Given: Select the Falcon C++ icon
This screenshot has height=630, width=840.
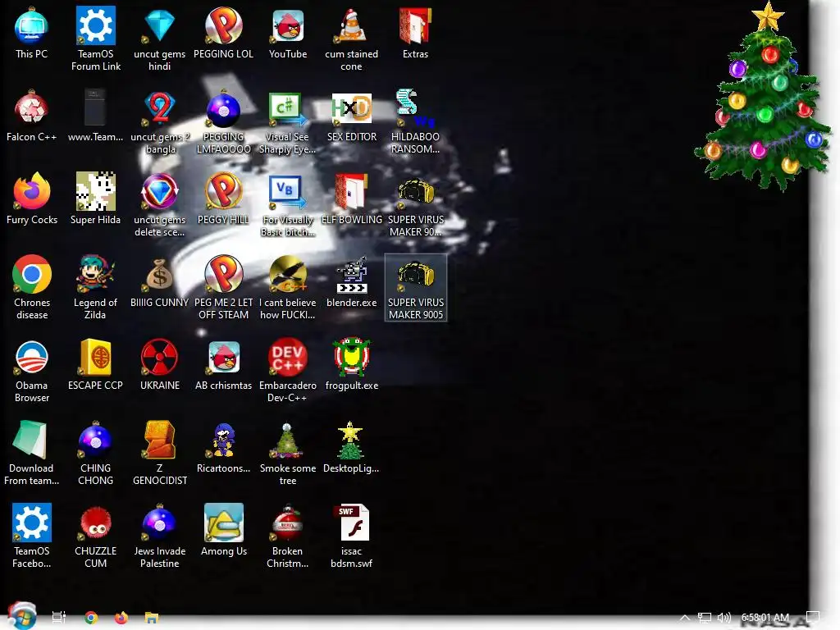Looking at the screenshot, I should pos(32,116).
